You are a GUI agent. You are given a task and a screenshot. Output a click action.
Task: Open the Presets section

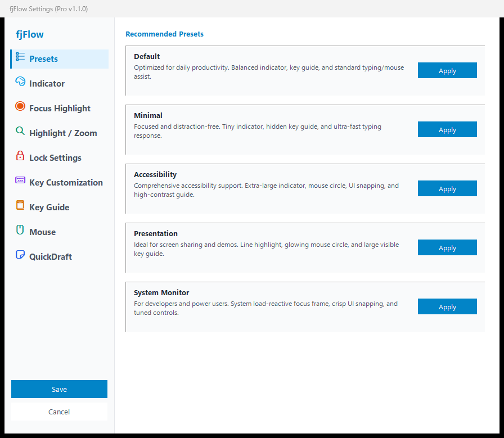click(x=60, y=59)
